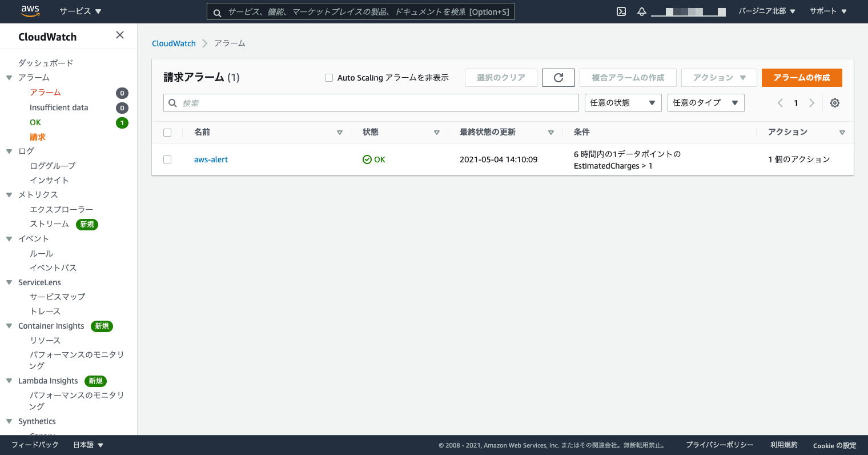Open リソース under Container Insights
Viewport: 868px width, 455px height.
(45, 340)
